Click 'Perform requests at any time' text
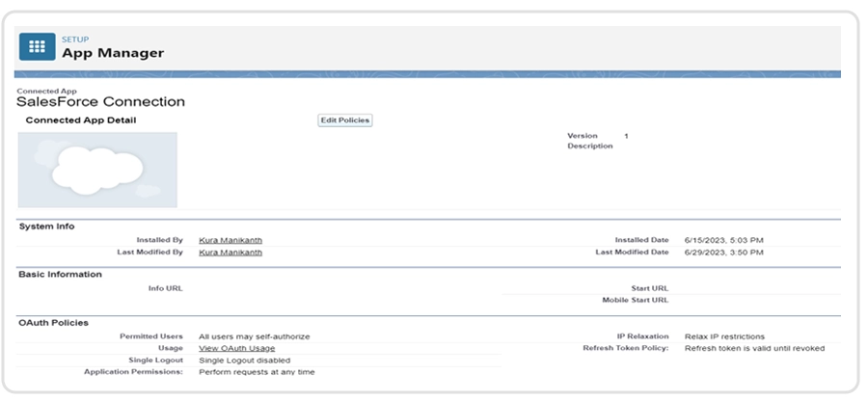The width and height of the screenshot is (868, 400). 256,371
